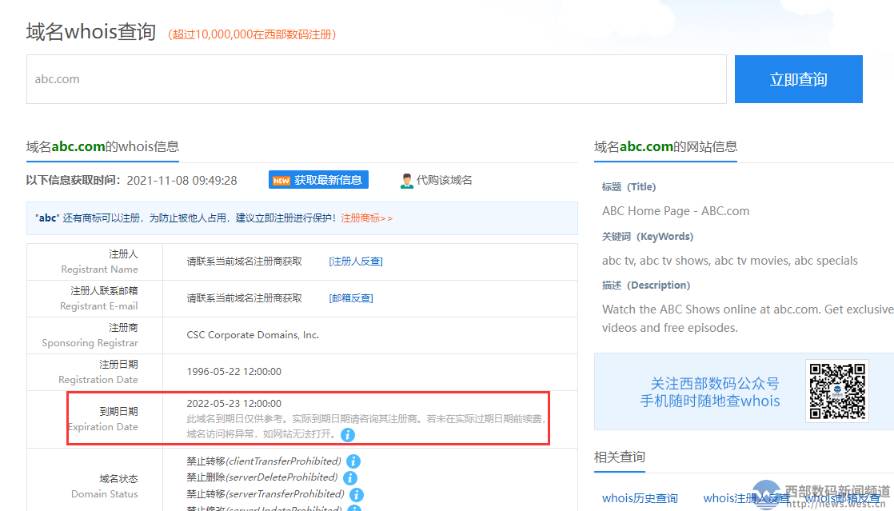Select registrar text CSC Corporate Domains, Inc.
This screenshot has height=511, width=894.
coord(253,335)
